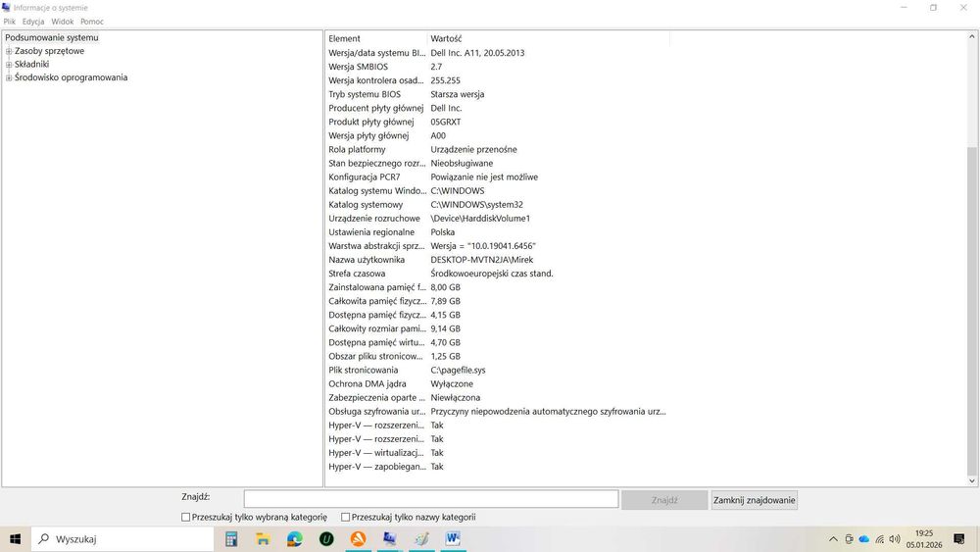Image resolution: width=980 pixels, height=552 pixels.
Task: Open the Wi-Fi network tray icon
Action: click(879, 539)
